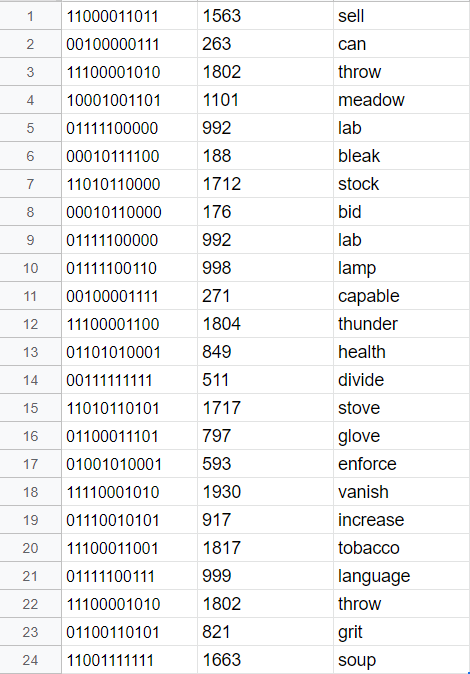This screenshot has width=470, height=674.
Task: Select cell containing value 849
Action: [x=265, y=352]
